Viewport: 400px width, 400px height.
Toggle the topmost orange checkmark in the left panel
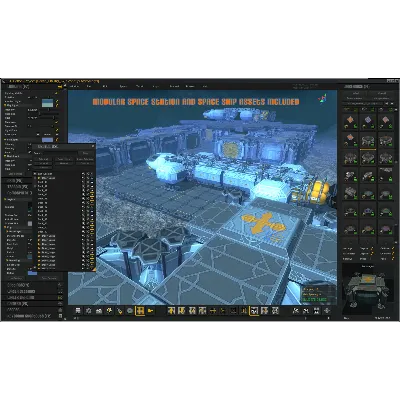point(57,93)
